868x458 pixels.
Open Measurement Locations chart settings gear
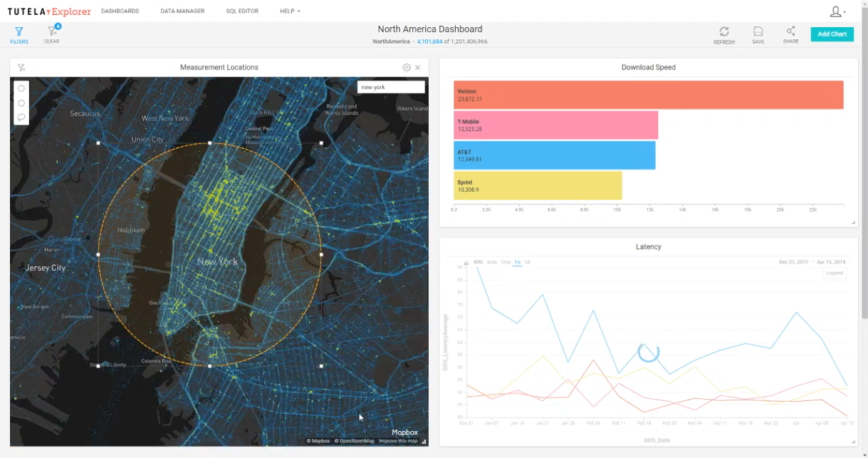point(407,68)
